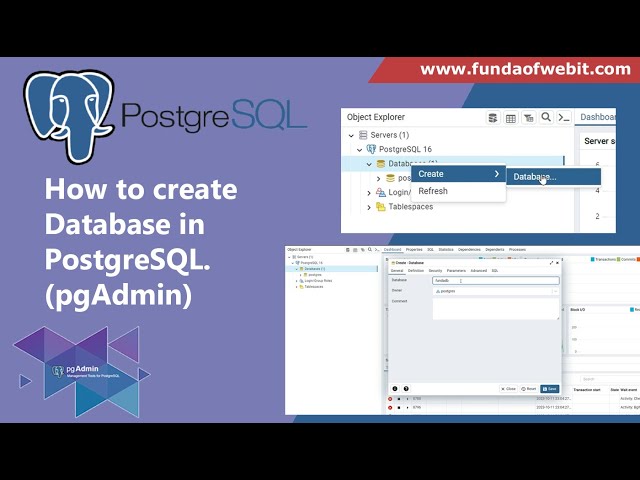Click Reset button in Create Database dialog
The width and height of the screenshot is (640, 480).
tap(529, 389)
